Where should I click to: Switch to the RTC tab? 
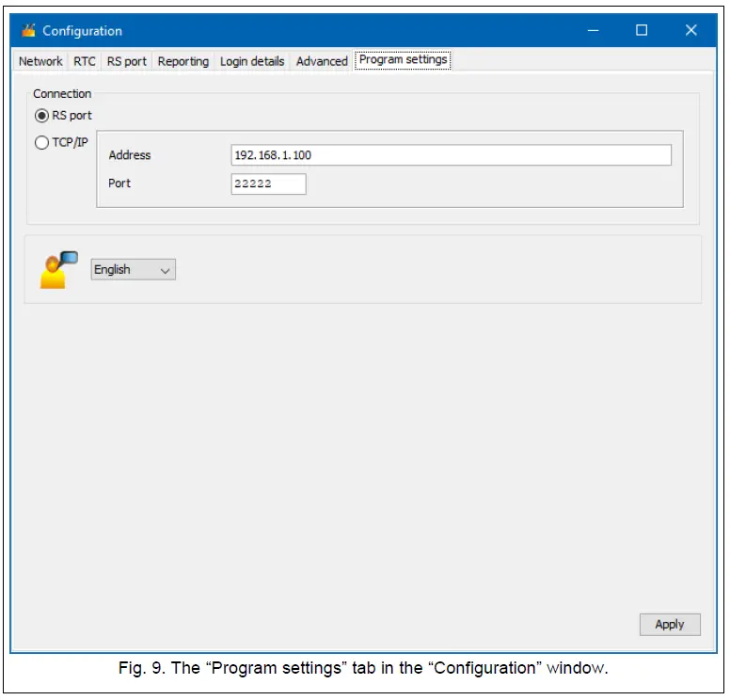(85, 61)
